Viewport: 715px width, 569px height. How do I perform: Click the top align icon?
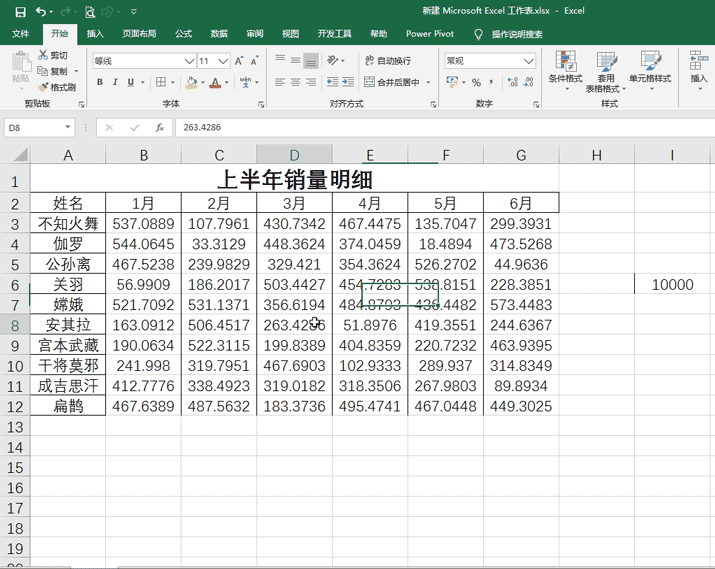pyautogui.click(x=280, y=60)
